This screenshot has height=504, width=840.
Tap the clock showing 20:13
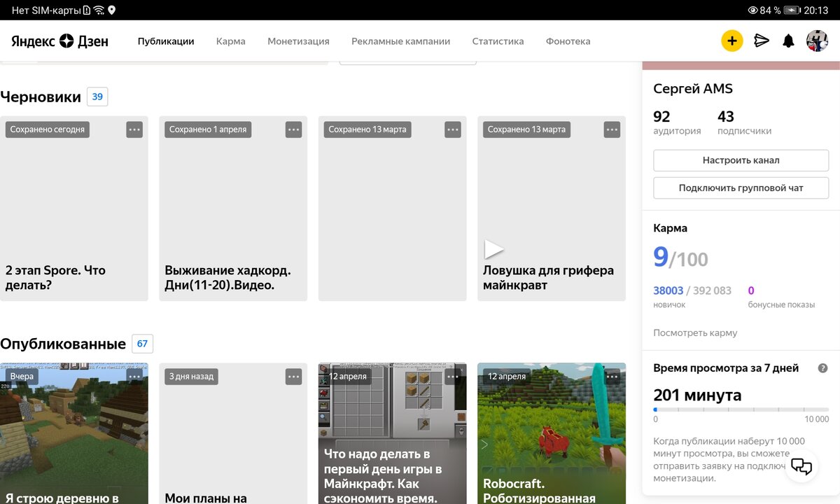[816, 10]
